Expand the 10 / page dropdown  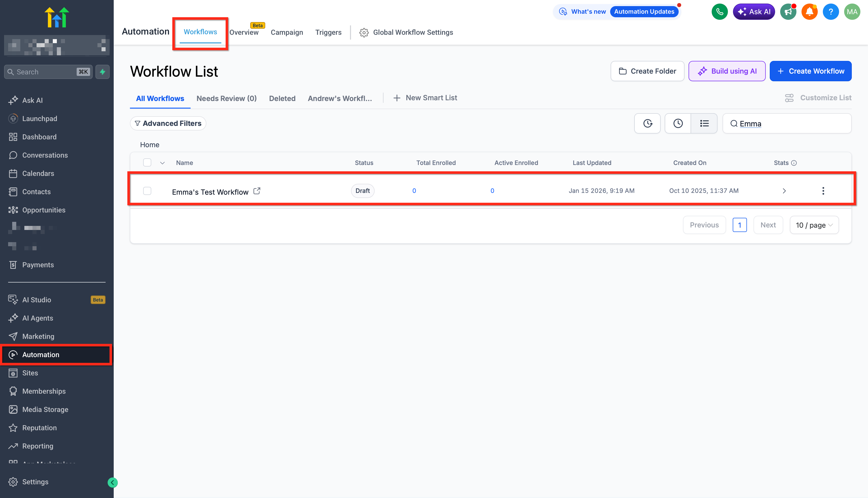coord(814,225)
